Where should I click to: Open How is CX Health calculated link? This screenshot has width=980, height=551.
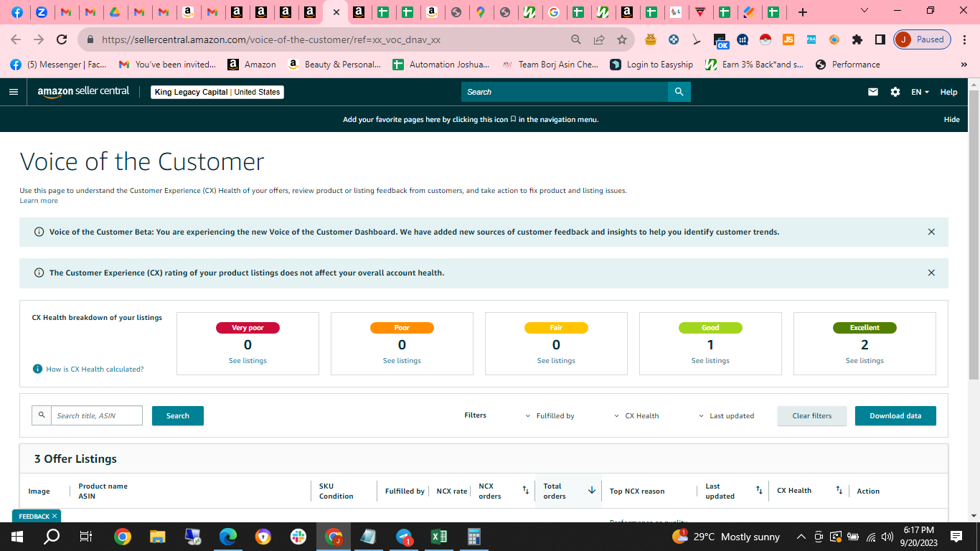pyautogui.click(x=95, y=369)
